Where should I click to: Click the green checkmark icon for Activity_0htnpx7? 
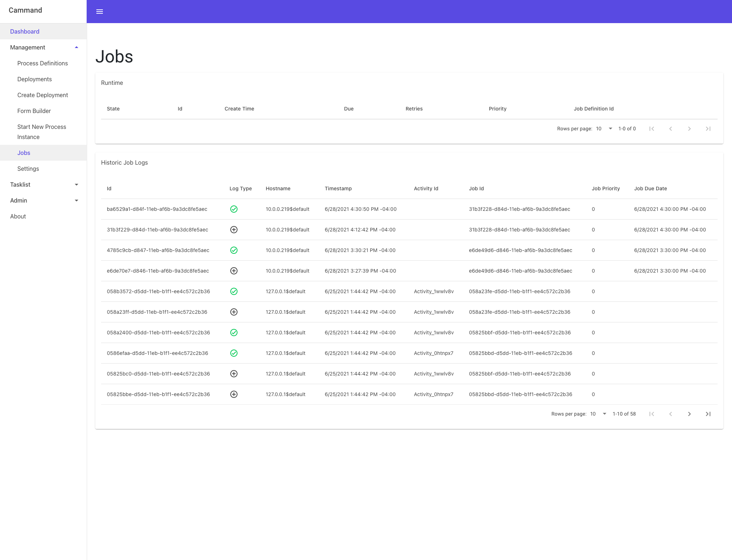point(234,353)
